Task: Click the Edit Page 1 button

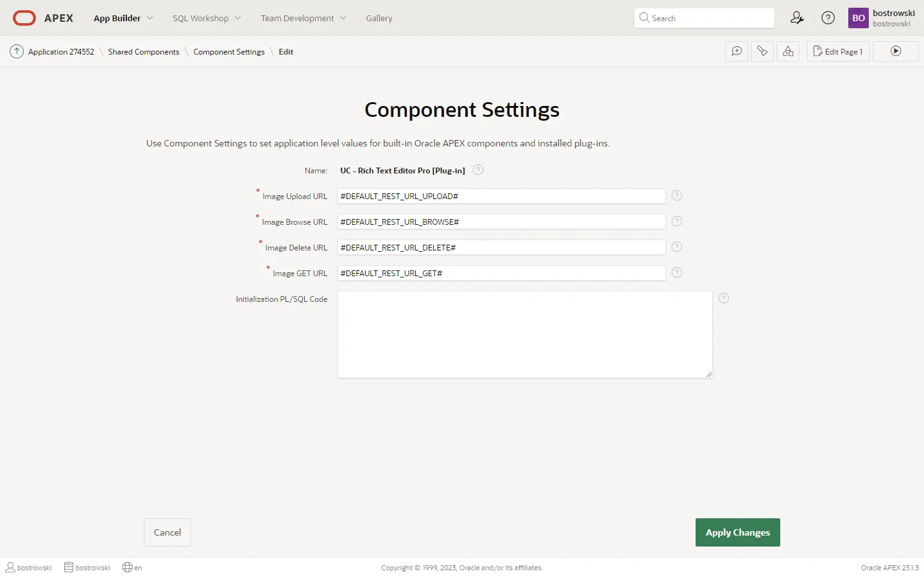Action: [839, 51]
